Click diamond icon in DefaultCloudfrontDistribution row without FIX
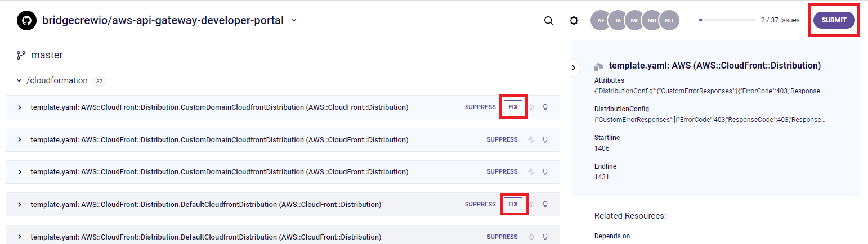 (531, 237)
